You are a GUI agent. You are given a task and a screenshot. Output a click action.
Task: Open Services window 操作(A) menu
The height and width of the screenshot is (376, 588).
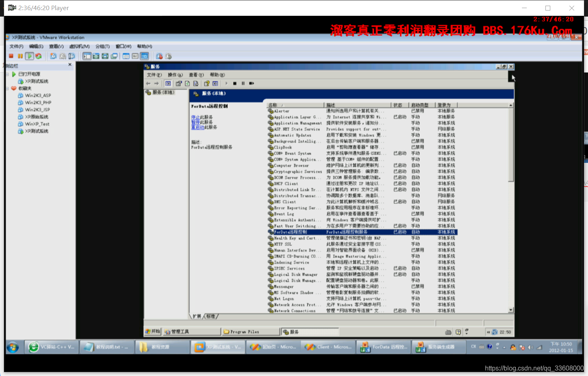(x=176, y=75)
